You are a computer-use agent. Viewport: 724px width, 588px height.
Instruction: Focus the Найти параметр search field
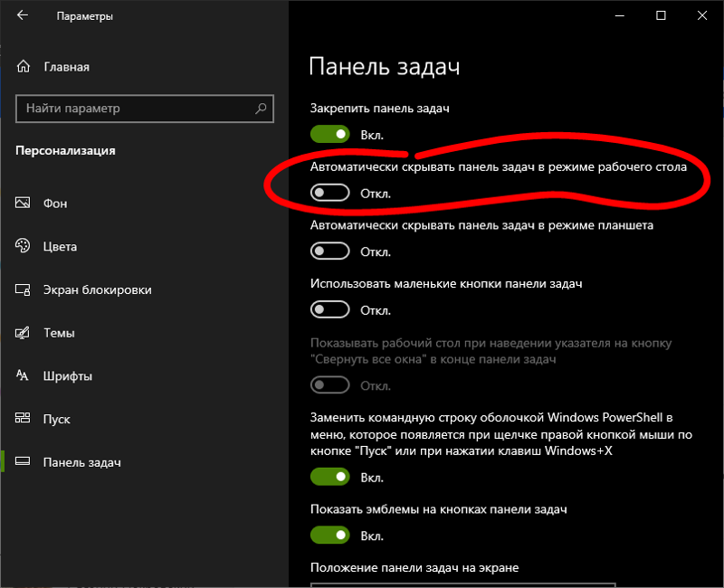coord(145,109)
